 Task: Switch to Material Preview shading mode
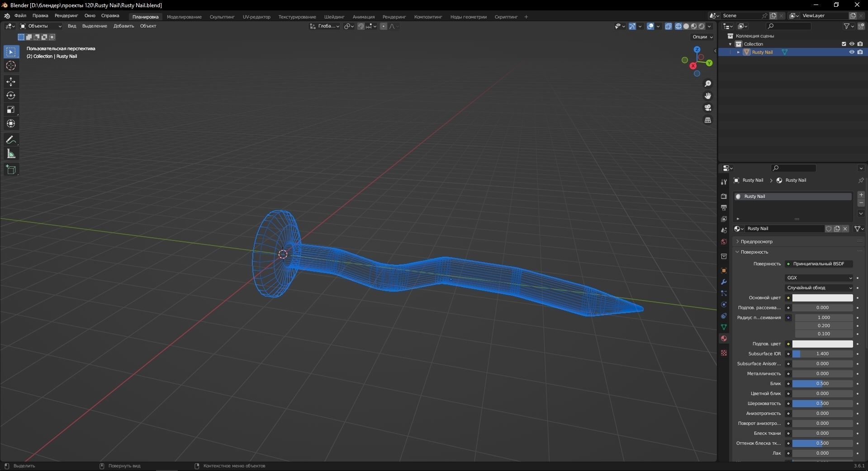pos(694,26)
